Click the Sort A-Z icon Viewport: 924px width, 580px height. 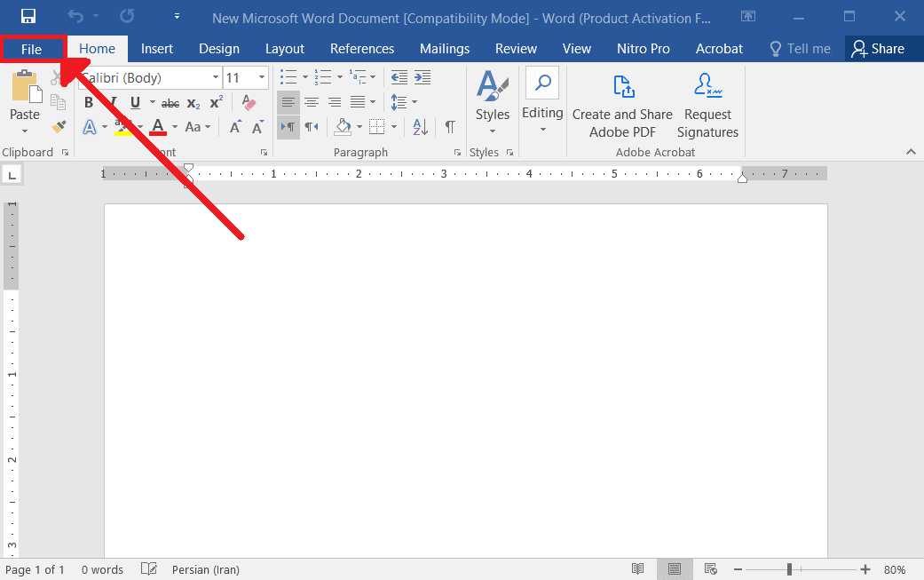[x=421, y=127]
